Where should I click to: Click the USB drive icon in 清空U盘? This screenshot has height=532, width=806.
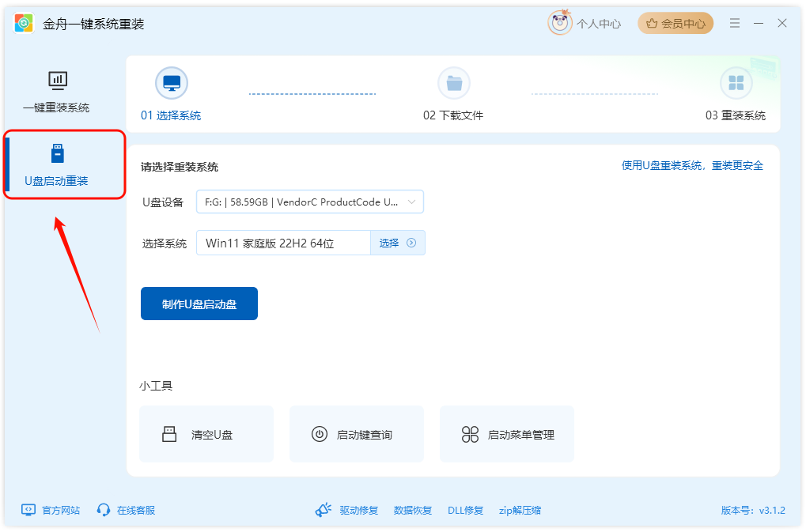(169, 434)
